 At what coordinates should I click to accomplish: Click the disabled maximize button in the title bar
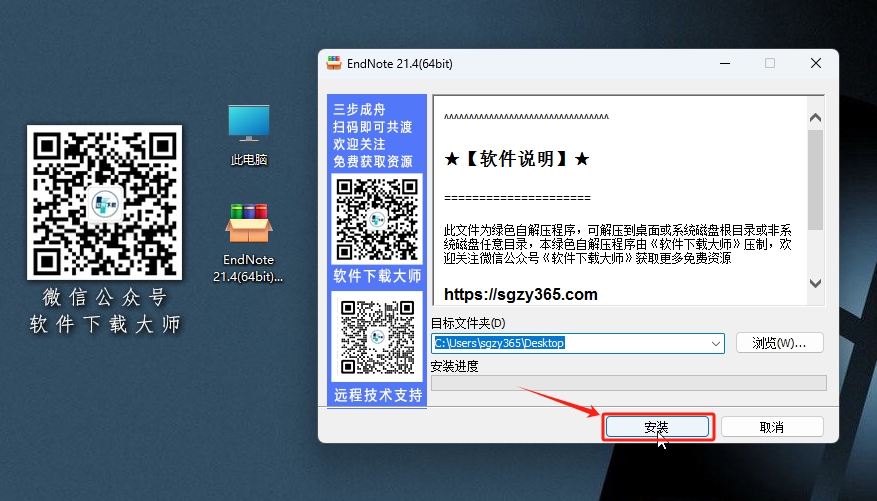[770, 63]
